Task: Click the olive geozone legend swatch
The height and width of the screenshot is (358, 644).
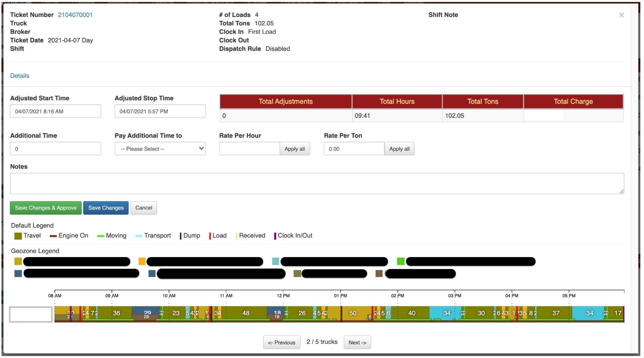Action: 297,273
